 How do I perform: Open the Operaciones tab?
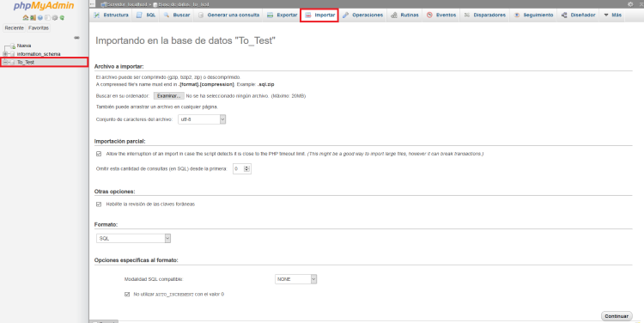362,15
